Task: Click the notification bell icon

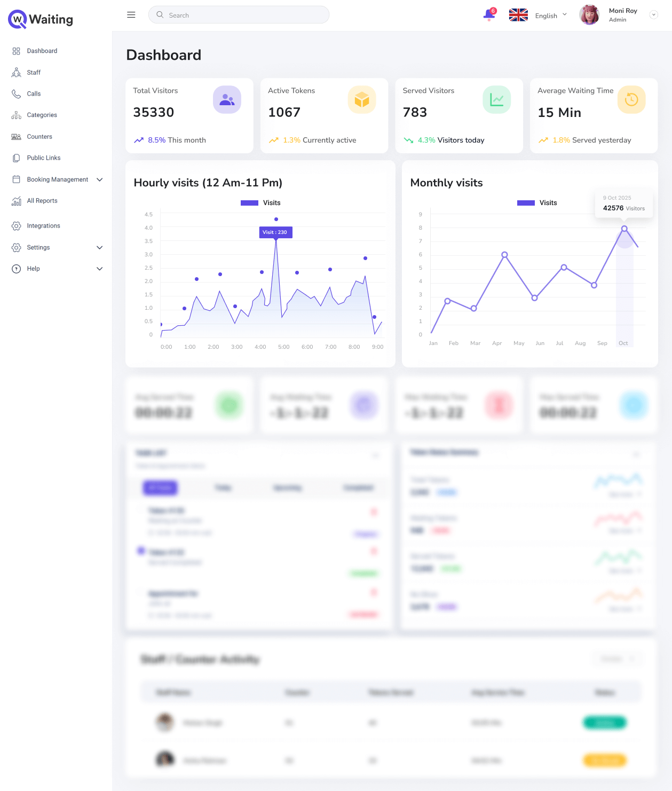Action: [489, 15]
